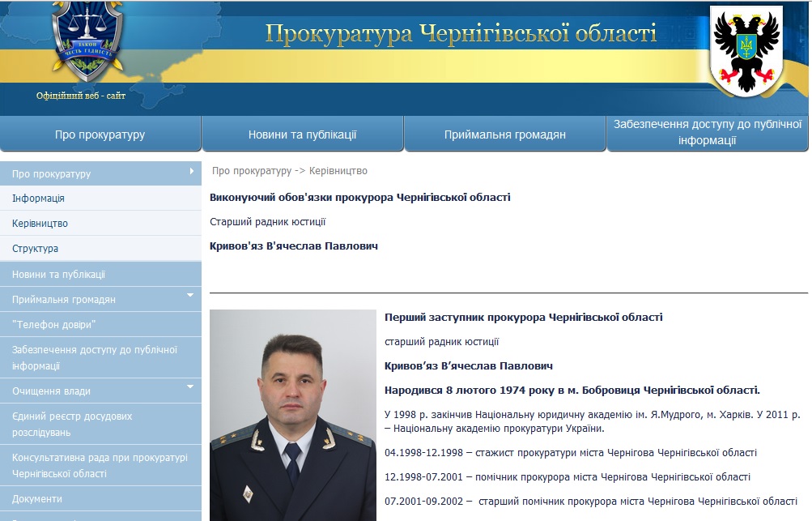Screen dimensions: 812x521
Task: Click the prosecutor's office scales emblem logo
Action: pos(87,40)
